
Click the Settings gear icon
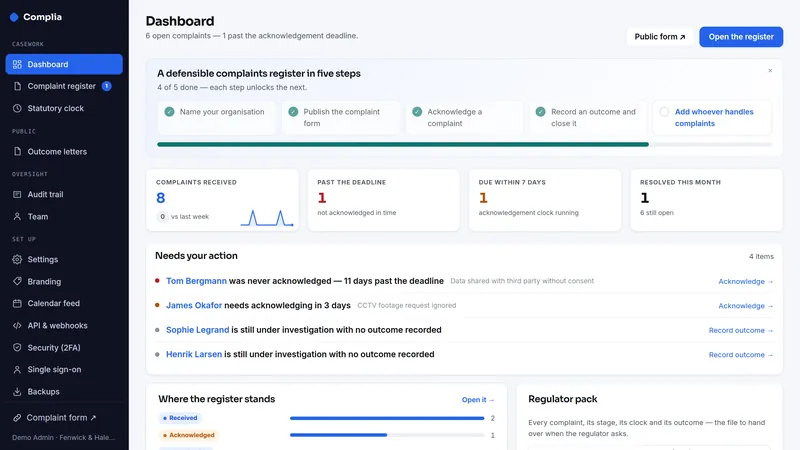pos(17,259)
